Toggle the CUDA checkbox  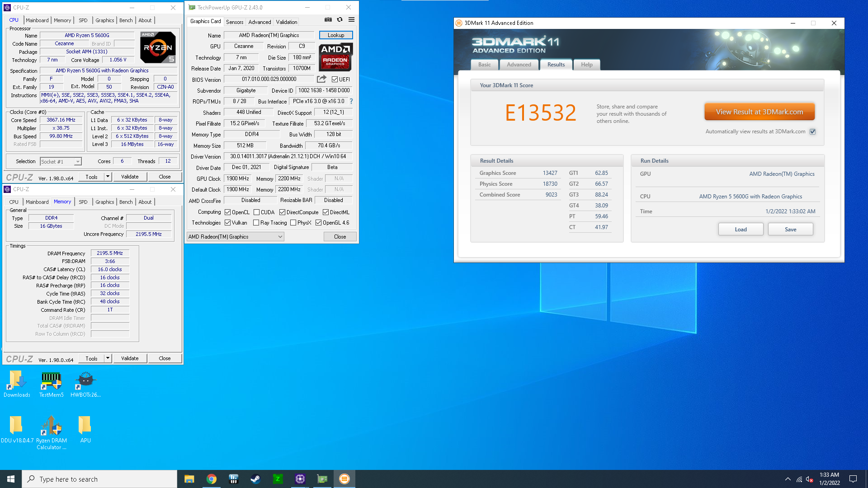[256, 212]
